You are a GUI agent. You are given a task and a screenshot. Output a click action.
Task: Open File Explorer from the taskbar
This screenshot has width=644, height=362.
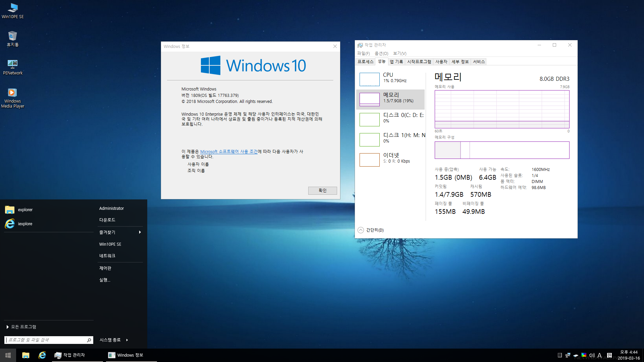pos(26,355)
